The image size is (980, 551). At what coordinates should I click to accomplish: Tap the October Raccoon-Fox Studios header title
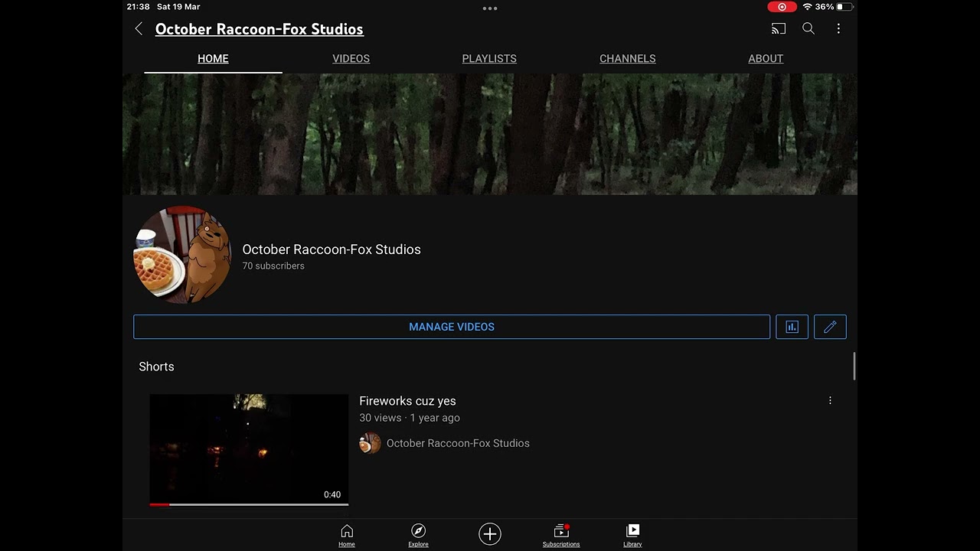260,29
